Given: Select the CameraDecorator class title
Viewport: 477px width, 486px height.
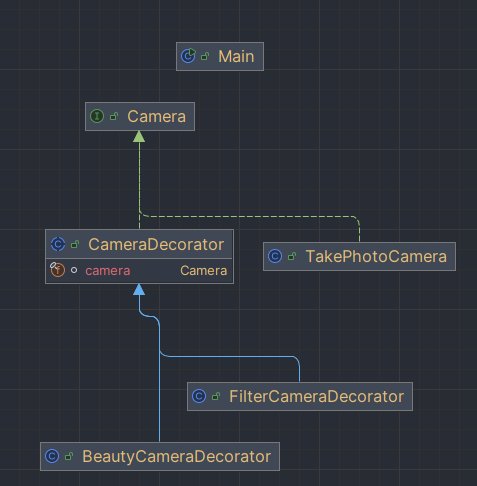Looking at the screenshot, I should 156,244.
